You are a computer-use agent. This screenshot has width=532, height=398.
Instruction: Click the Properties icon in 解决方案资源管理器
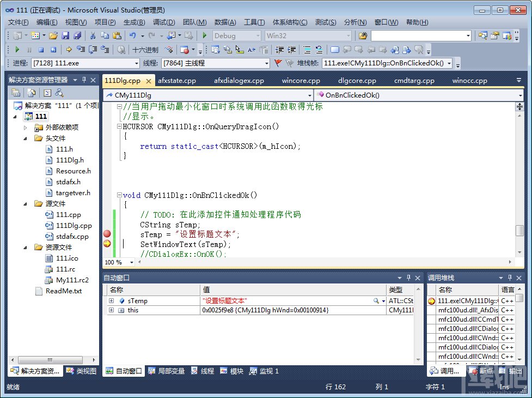pyautogui.click(x=16, y=93)
